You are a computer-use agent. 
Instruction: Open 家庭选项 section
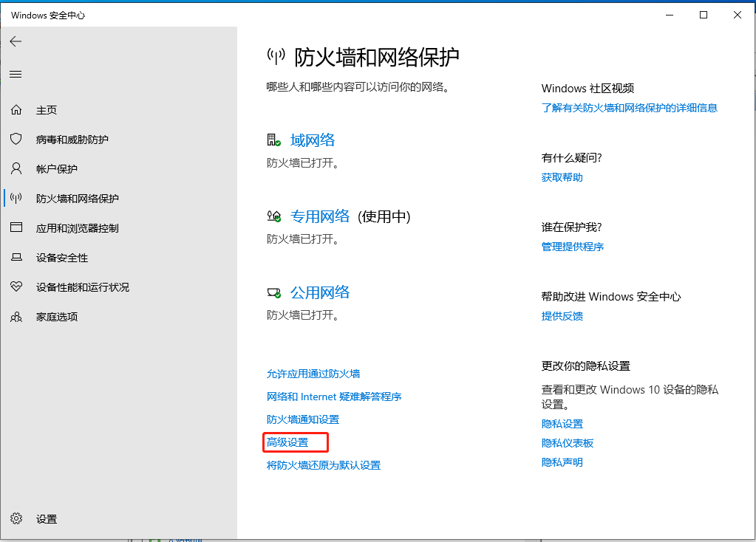coord(57,317)
